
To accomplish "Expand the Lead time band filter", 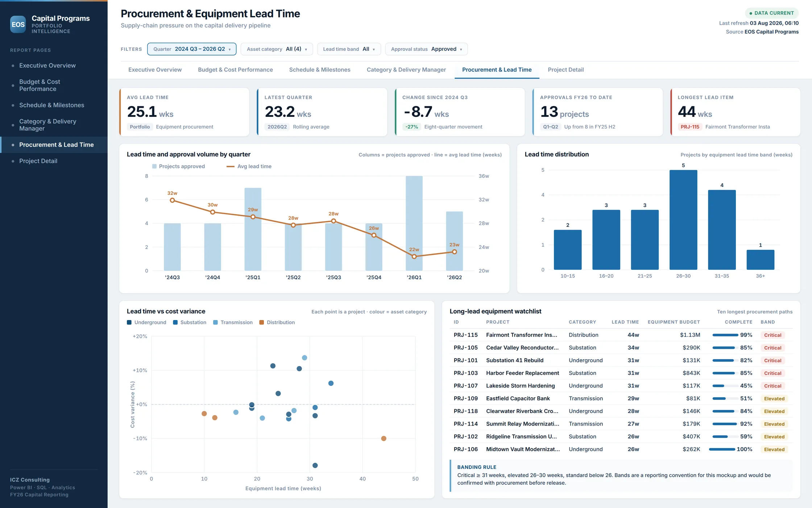I will click(349, 49).
